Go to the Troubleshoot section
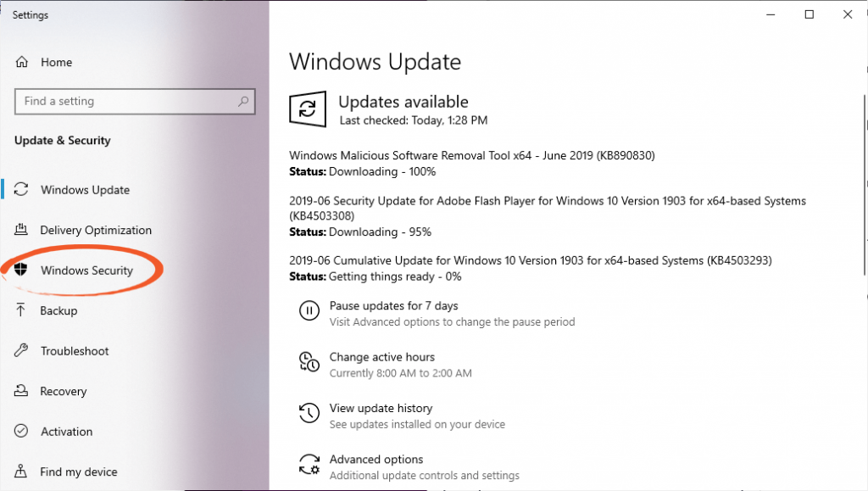The height and width of the screenshot is (491, 868). point(75,350)
